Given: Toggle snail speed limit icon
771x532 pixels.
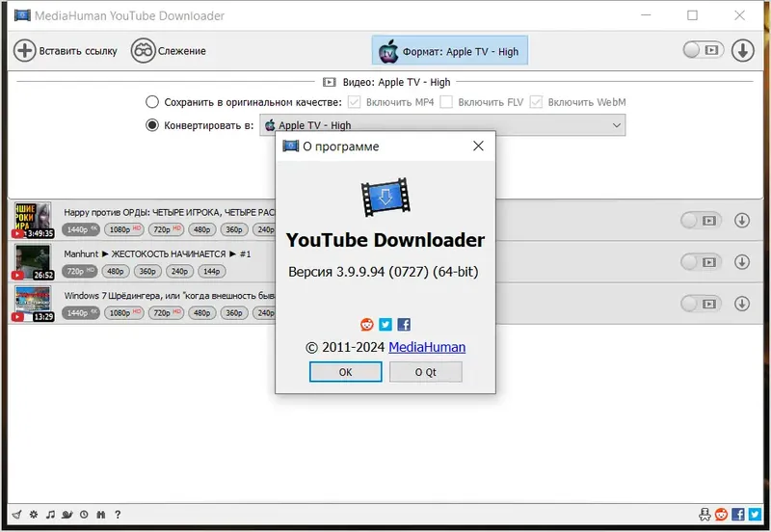Looking at the screenshot, I should click(x=67, y=515).
